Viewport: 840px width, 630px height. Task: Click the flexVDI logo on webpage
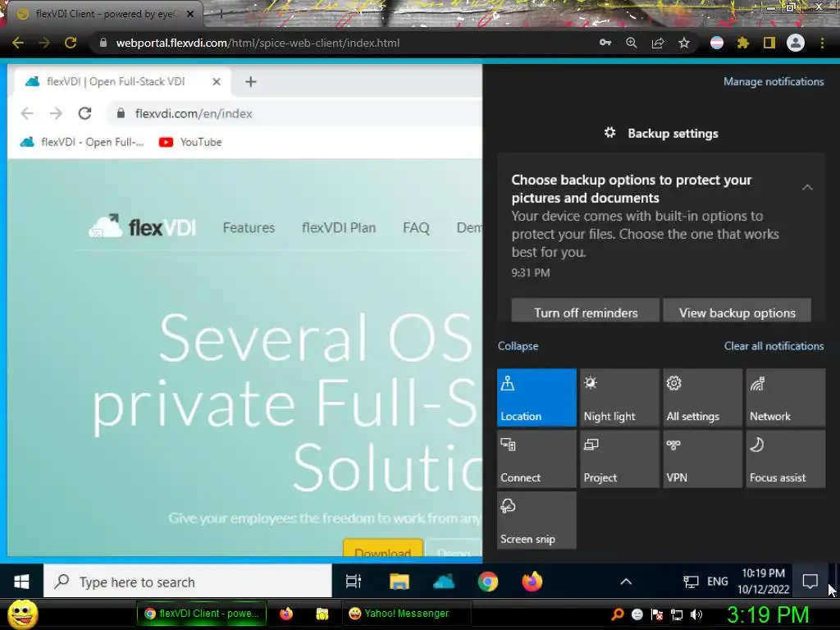tap(143, 227)
